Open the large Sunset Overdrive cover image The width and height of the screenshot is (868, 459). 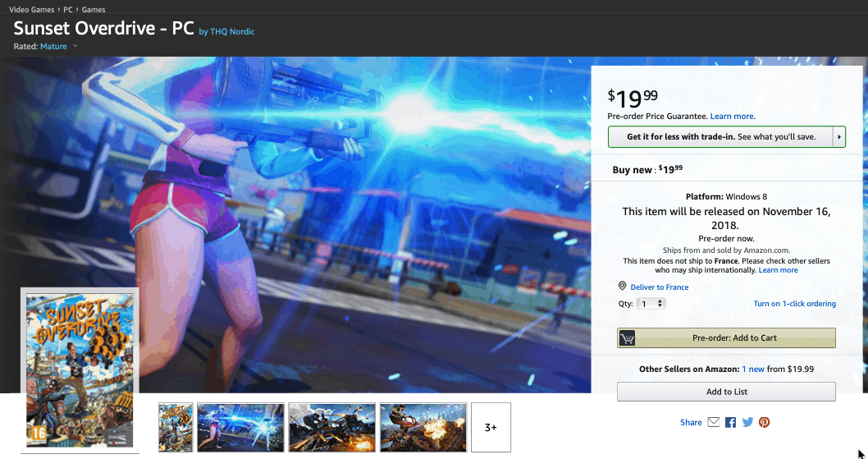80,370
